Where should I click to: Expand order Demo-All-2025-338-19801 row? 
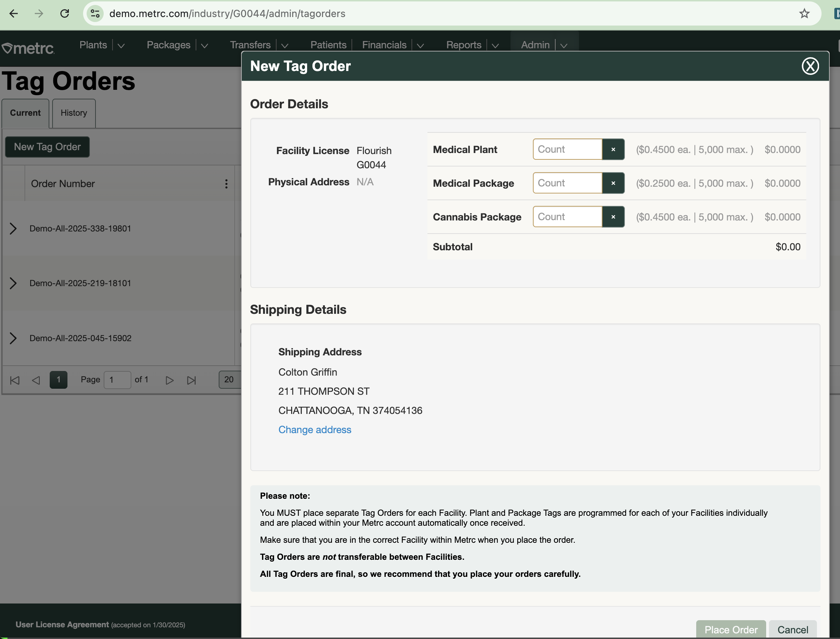13,229
